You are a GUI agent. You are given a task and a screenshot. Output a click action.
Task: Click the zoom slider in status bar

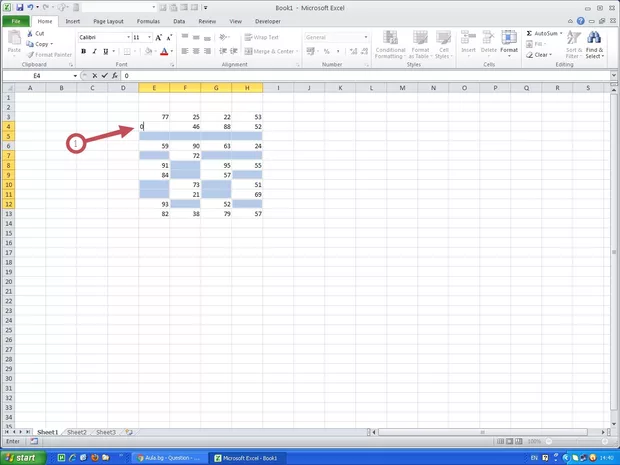(577, 441)
